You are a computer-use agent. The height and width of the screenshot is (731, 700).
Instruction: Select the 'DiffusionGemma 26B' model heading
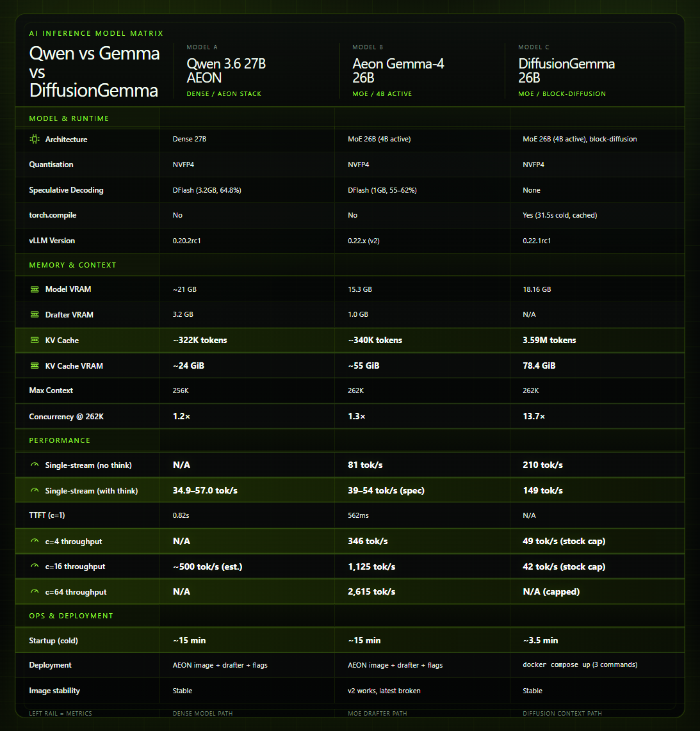point(567,70)
